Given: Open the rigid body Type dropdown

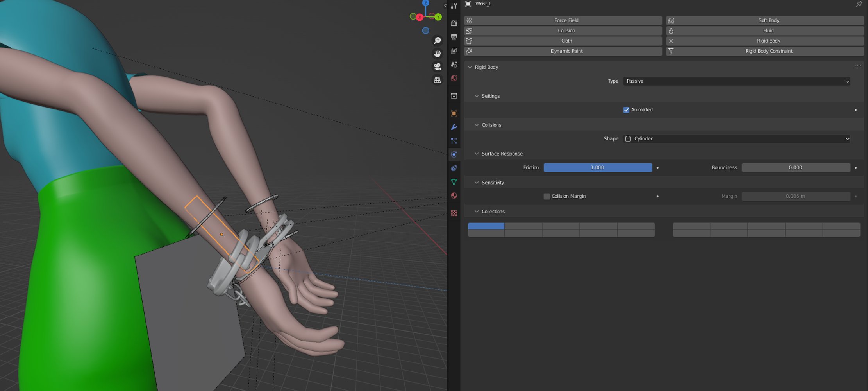Looking at the screenshot, I should click(x=736, y=81).
